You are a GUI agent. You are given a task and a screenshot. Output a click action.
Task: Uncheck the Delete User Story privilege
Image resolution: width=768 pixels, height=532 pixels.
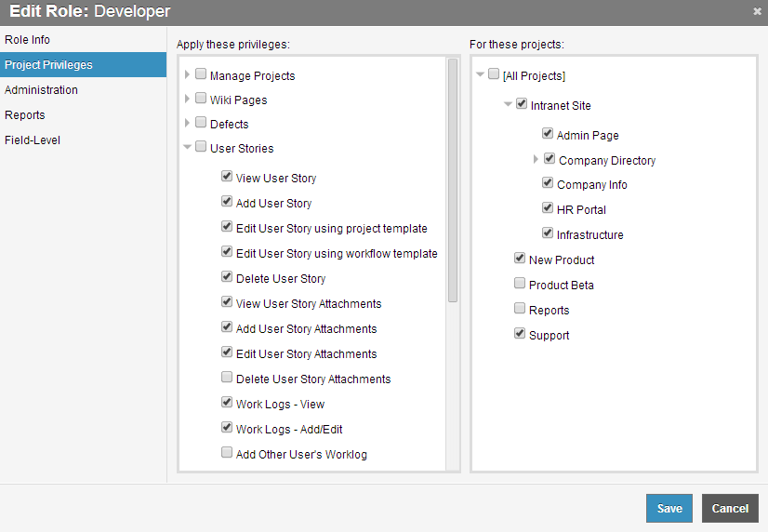[x=226, y=276]
